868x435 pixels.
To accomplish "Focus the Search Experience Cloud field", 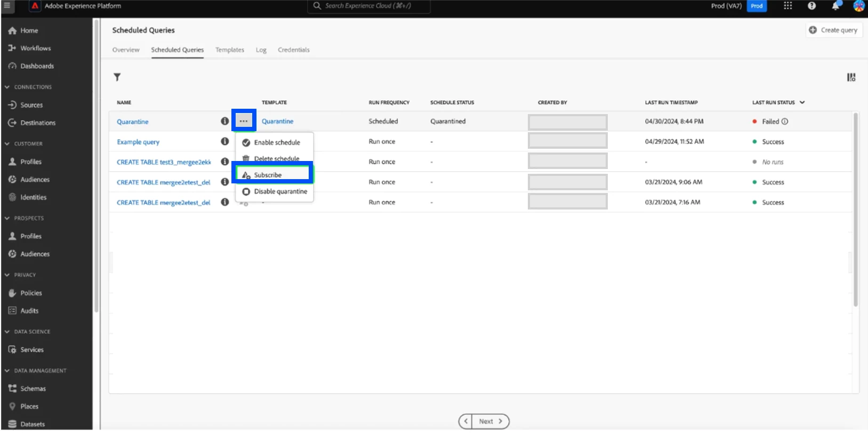I will tap(369, 6).
